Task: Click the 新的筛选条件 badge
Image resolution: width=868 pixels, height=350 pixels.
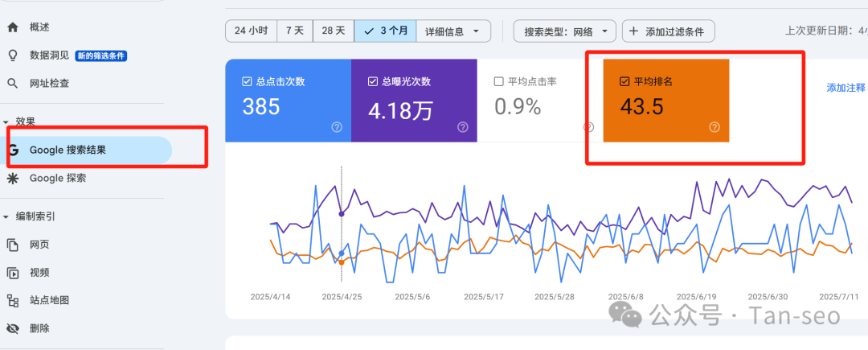Action: click(x=100, y=56)
